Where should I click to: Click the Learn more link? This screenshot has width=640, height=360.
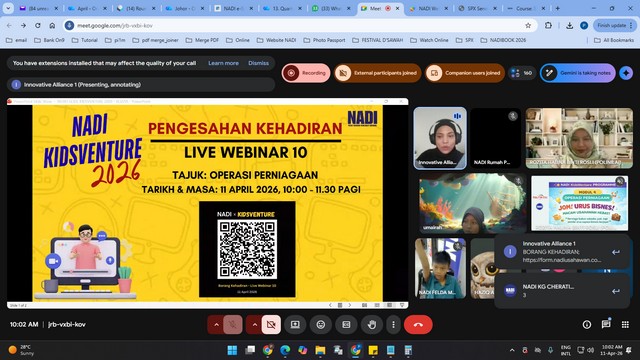coord(223,63)
